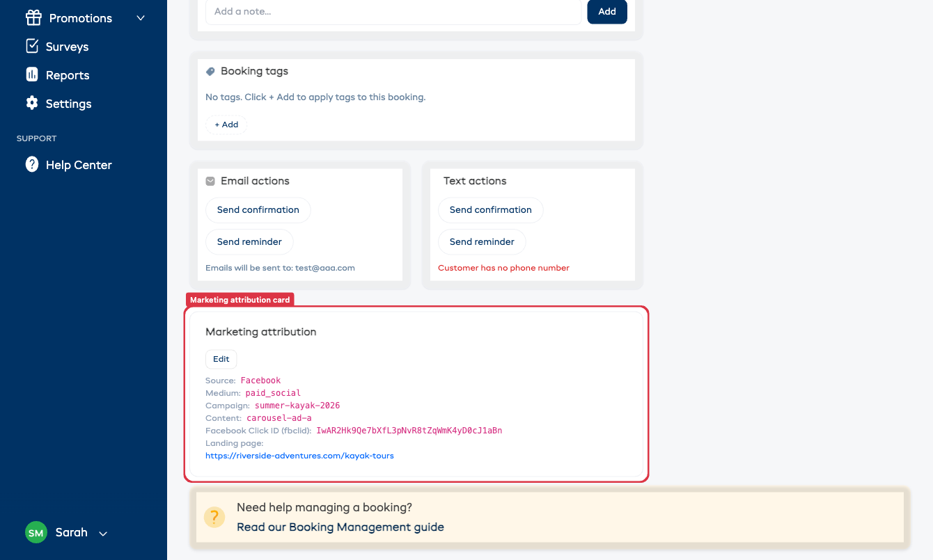The image size is (933, 560).
Task: Open the Sarah account dropdown arrow
Action: [103, 534]
